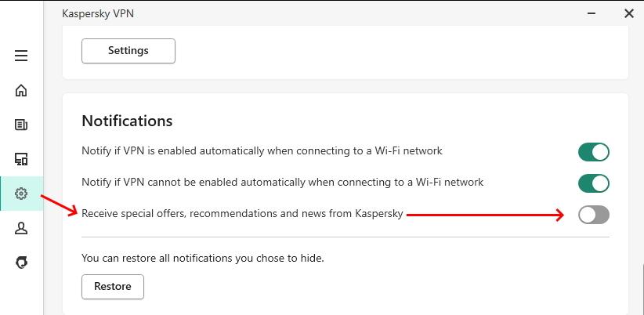This screenshot has width=644, height=315.
Task: Click the support icon in sidebar
Action: 21,262
